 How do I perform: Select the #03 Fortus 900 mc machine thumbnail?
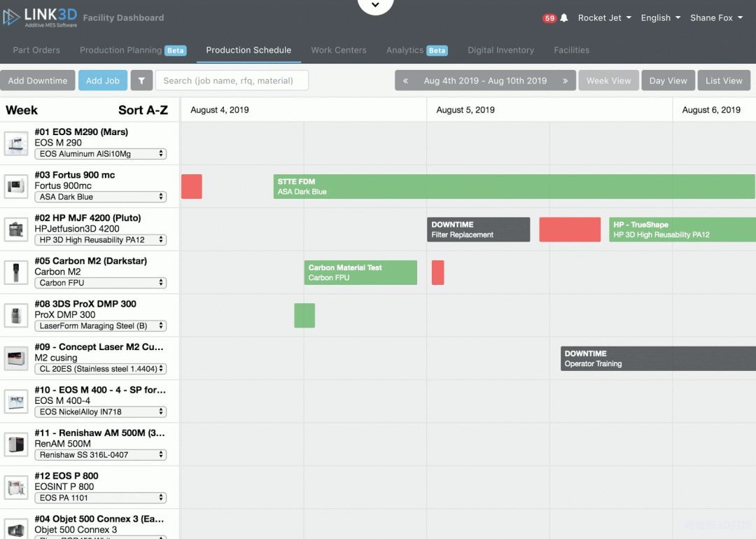16,186
